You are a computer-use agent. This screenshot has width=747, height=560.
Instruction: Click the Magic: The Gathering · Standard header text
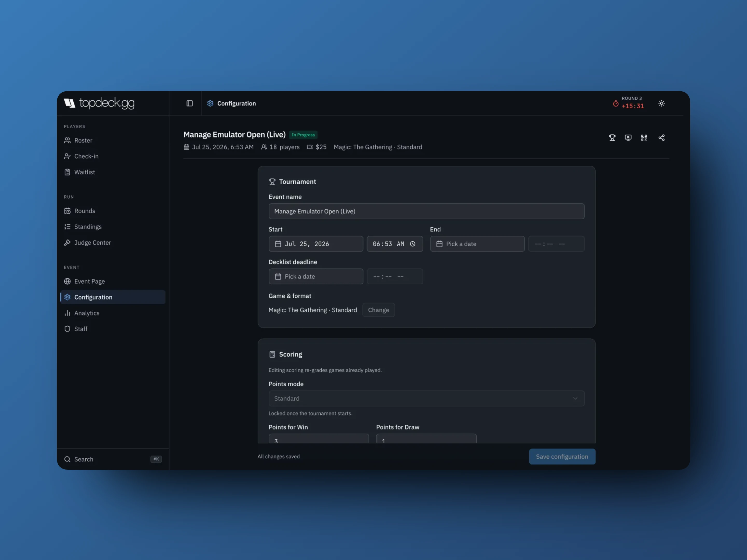378,147
